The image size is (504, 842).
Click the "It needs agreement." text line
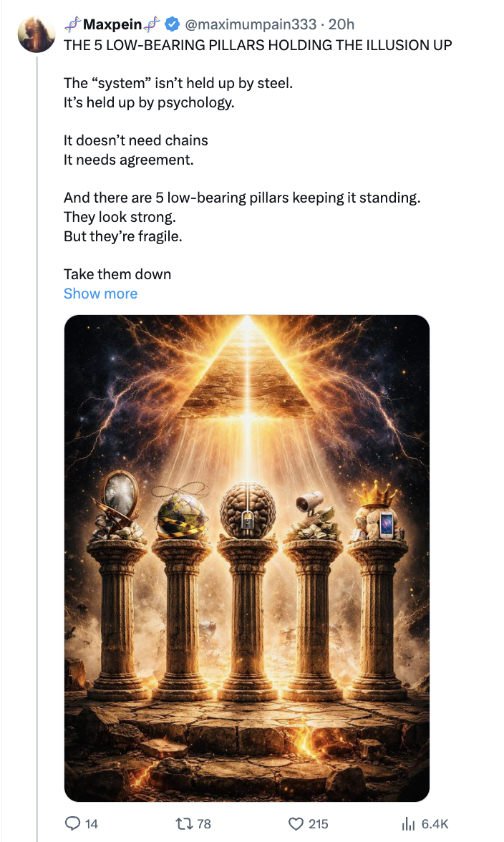click(x=129, y=159)
